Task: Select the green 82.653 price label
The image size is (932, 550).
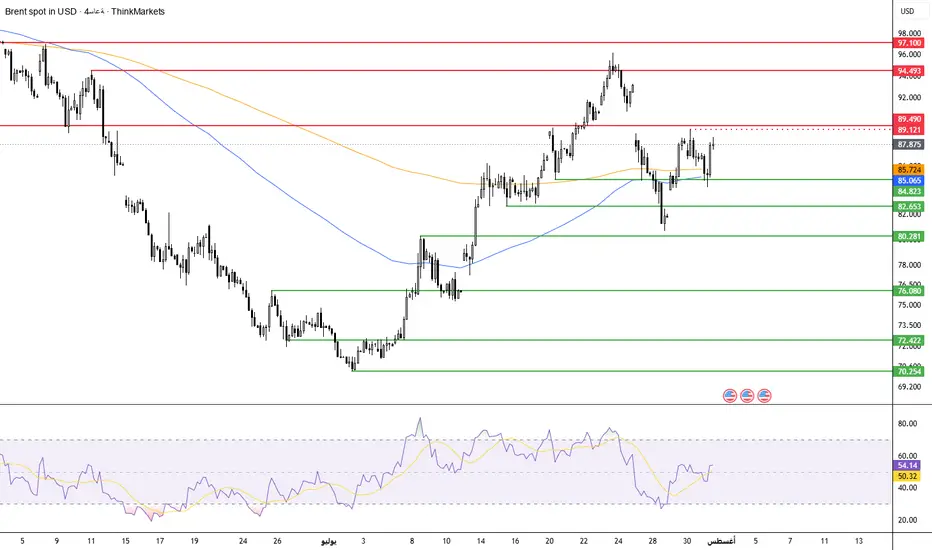Action: point(909,206)
